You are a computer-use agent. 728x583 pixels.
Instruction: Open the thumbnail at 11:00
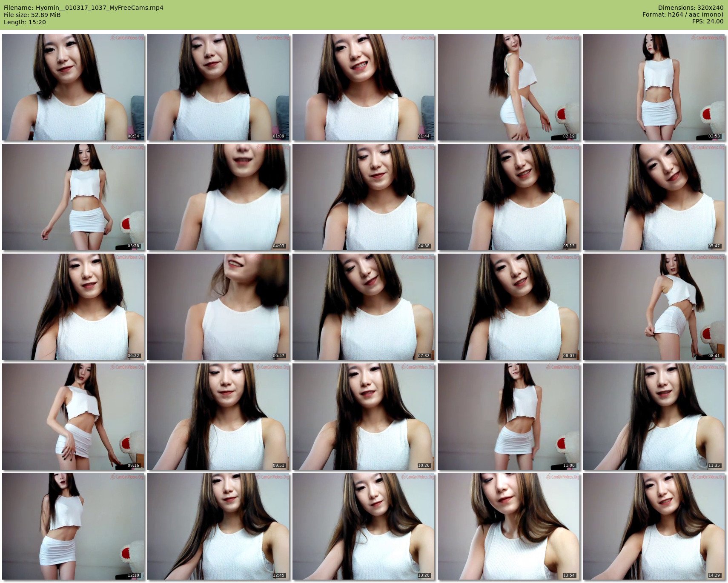(x=509, y=417)
